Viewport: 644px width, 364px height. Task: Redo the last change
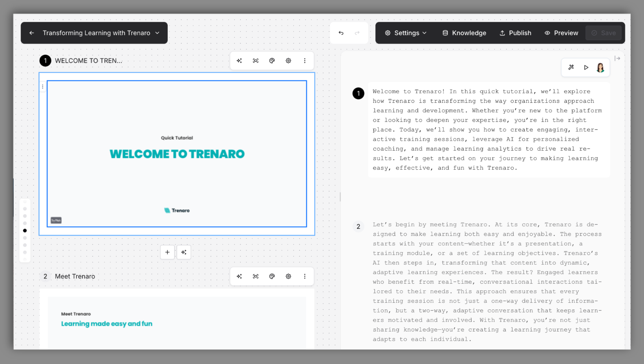click(357, 33)
